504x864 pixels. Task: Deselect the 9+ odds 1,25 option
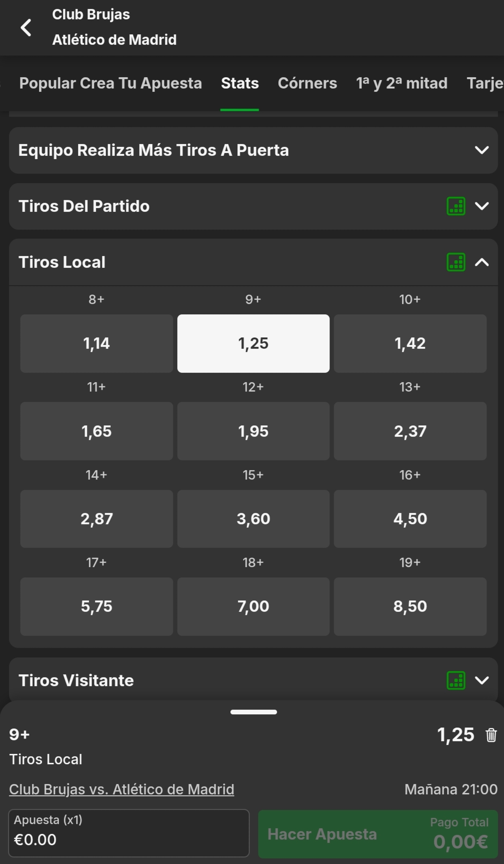[x=253, y=344]
